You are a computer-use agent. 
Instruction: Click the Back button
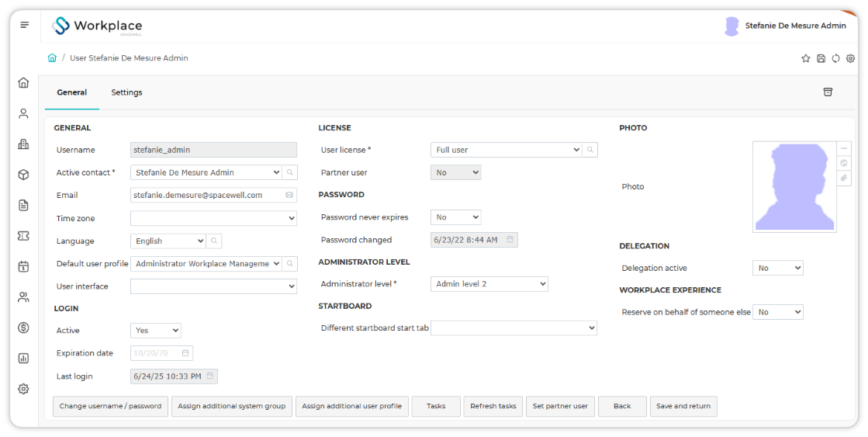click(x=622, y=406)
